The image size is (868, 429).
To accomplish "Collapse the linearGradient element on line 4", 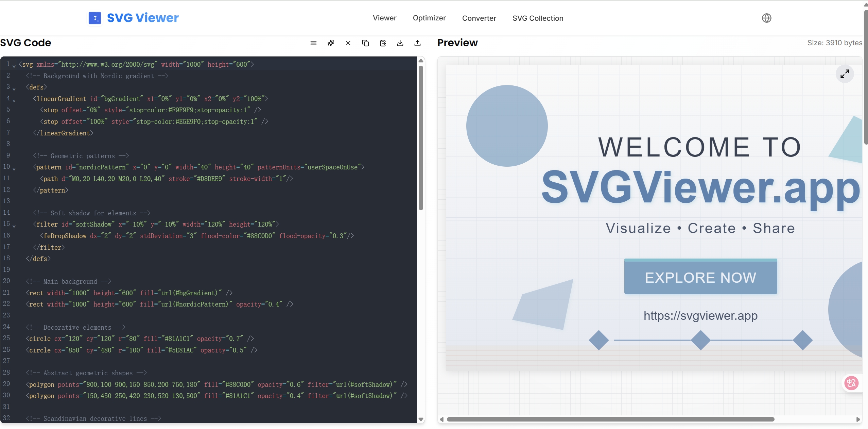I will (x=14, y=101).
